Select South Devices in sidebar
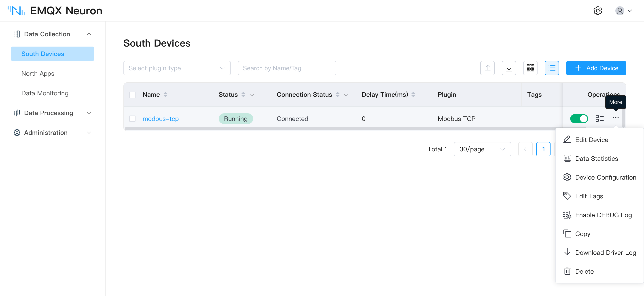Viewport: 644px width, 296px height. pyautogui.click(x=53, y=54)
